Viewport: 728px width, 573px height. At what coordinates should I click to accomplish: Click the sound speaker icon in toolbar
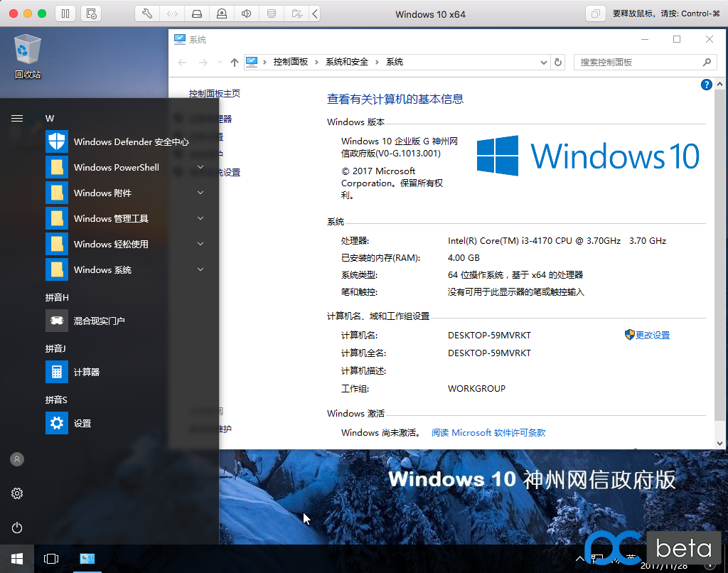point(247,14)
